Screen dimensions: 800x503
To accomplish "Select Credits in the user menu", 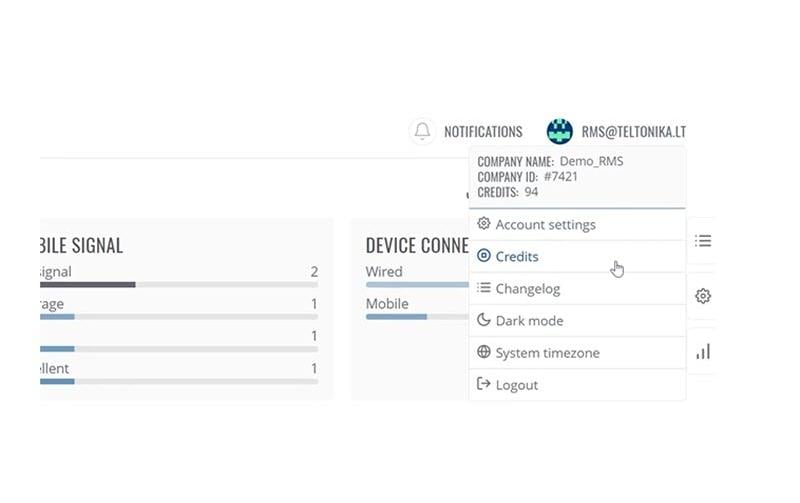I will click(517, 257).
